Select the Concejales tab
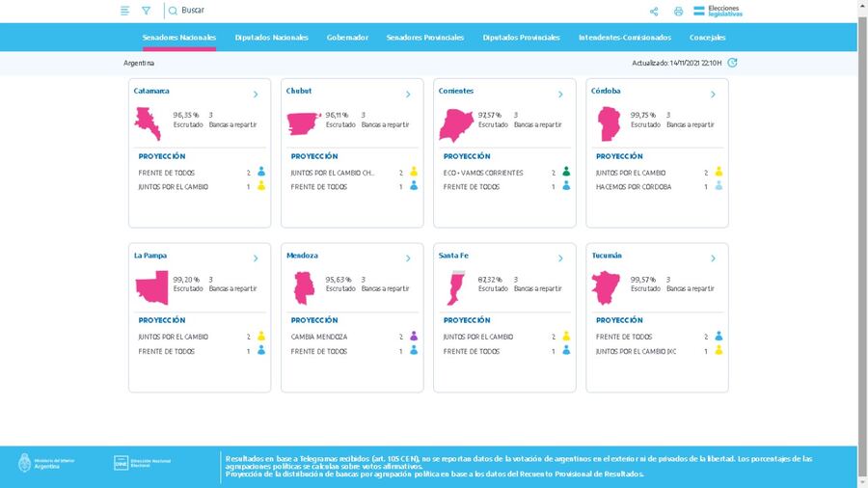868x488 pixels. tap(707, 38)
